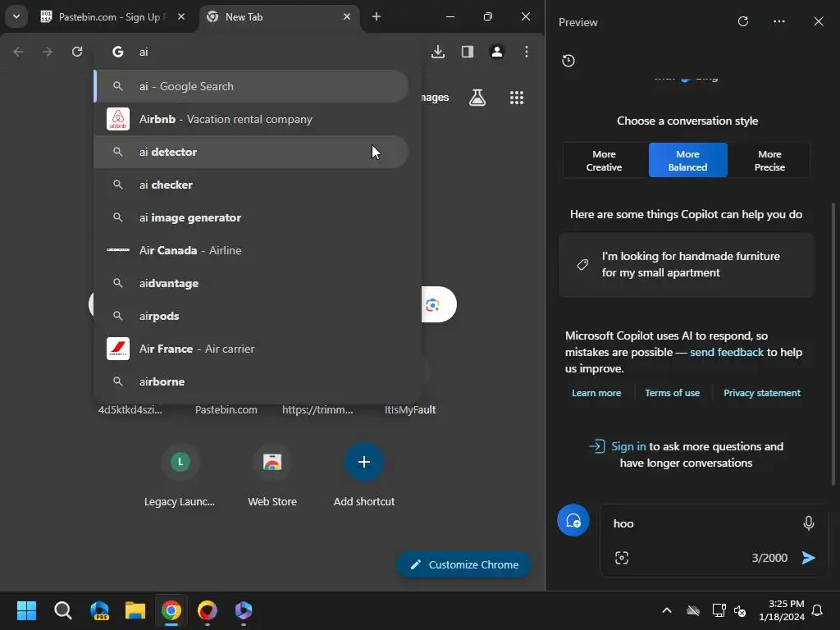Viewport: 840px width, 630px height.
Task: Open Windows taskbar search
Action: [62, 610]
